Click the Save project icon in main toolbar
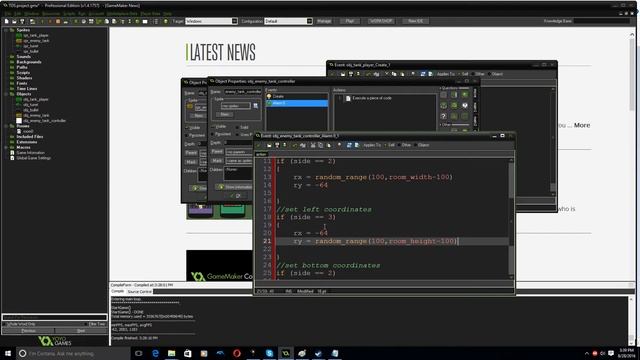Image resolution: width=640 pixels, height=360 pixels. coord(22,21)
